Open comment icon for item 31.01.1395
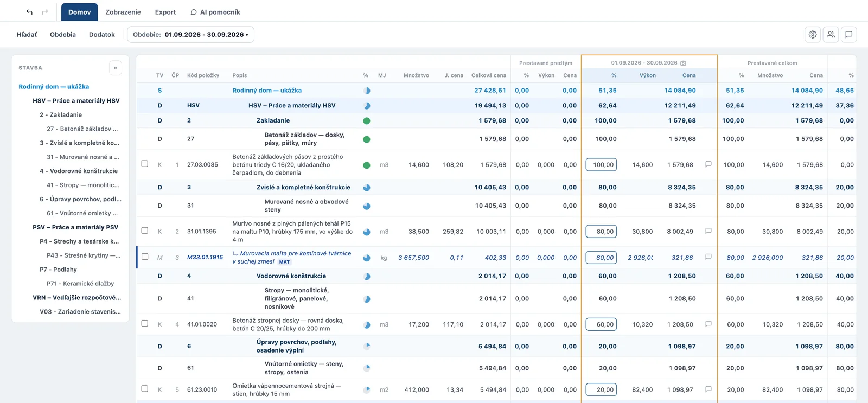The height and width of the screenshot is (403, 868). click(708, 231)
